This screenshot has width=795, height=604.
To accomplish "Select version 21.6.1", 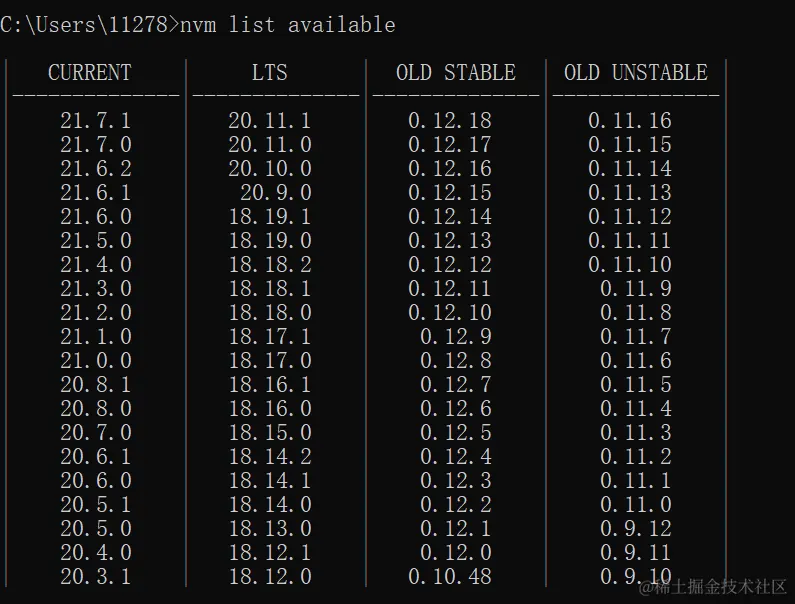I will tap(96, 193).
